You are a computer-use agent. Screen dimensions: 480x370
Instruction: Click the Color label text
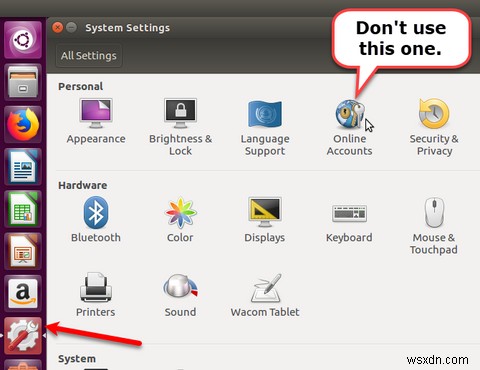pos(180,238)
